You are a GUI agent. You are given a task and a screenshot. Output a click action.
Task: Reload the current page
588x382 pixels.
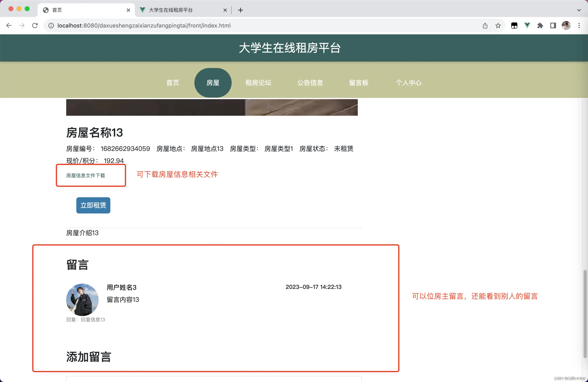35,25
